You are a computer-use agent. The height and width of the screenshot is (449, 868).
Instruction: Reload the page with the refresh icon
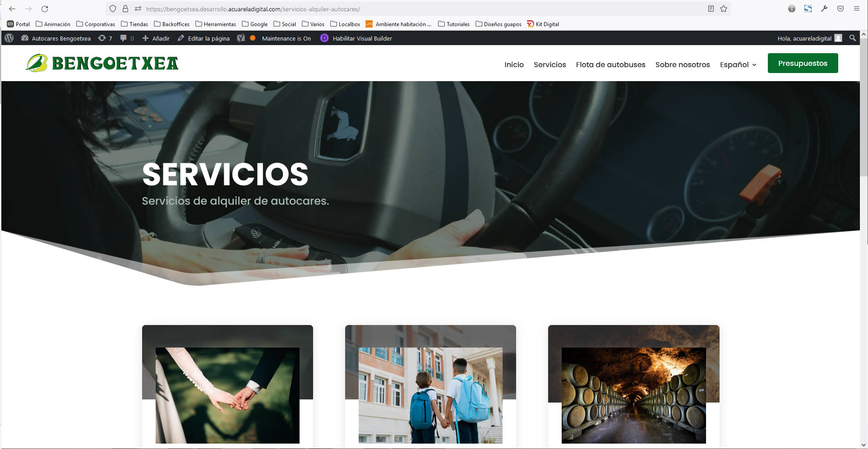click(x=45, y=9)
